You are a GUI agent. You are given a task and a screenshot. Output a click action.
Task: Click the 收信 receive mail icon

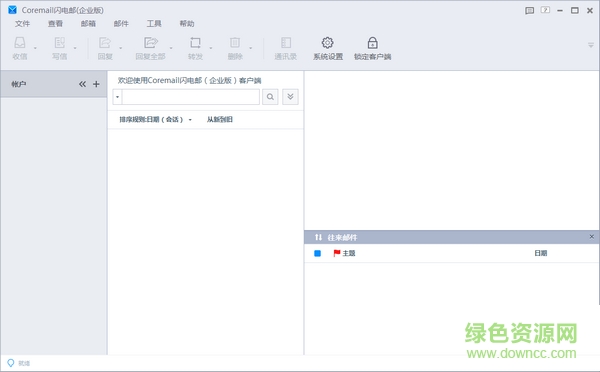point(20,42)
